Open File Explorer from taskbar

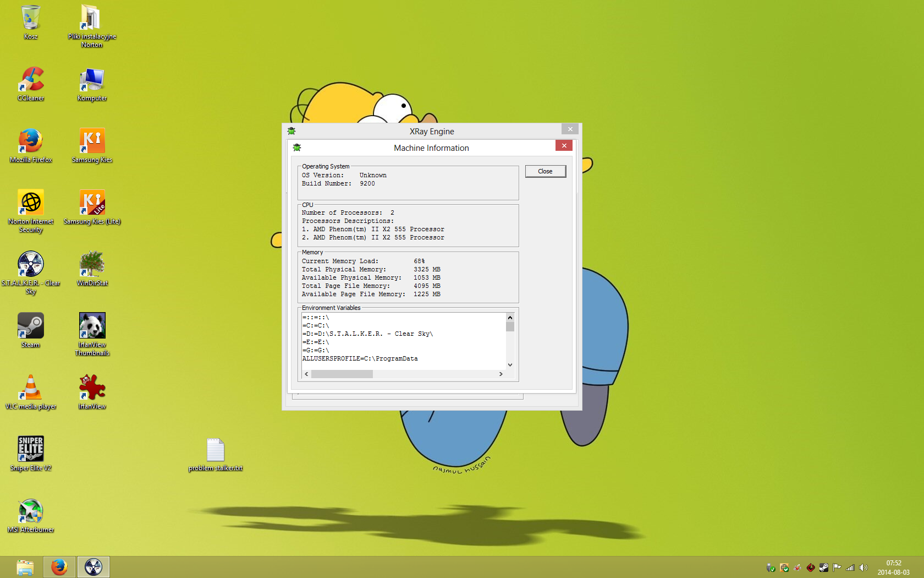25,567
